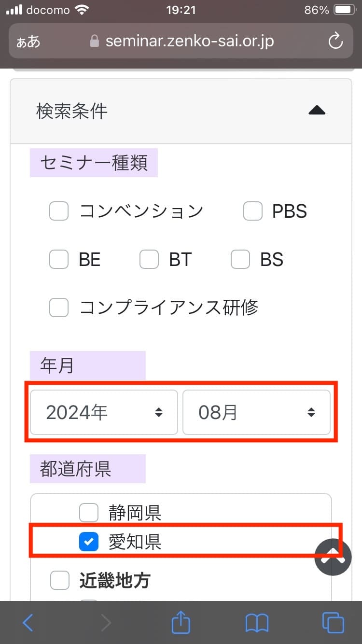This screenshot has height=644, width=362.
Task: Tap the seminar.zenko-sai.or.jp address field
Action: tap(189, 42)
